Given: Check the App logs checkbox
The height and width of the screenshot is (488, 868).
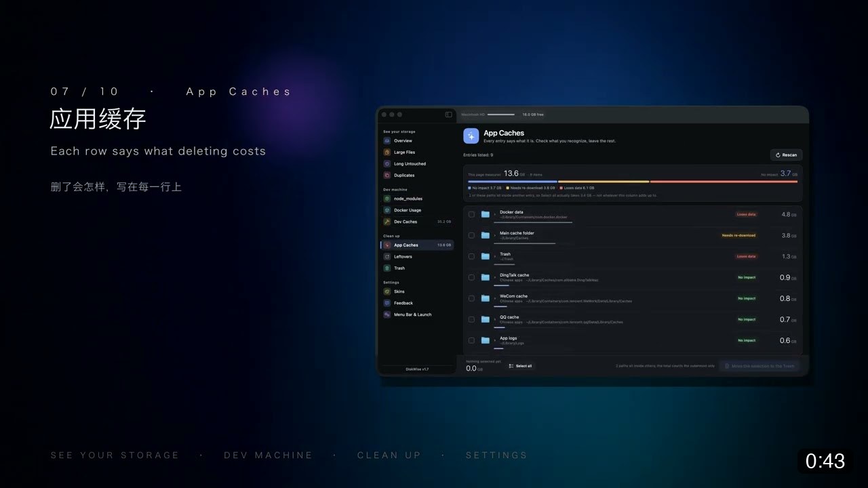Looking at the screenshot, I should tap(472, 340).
